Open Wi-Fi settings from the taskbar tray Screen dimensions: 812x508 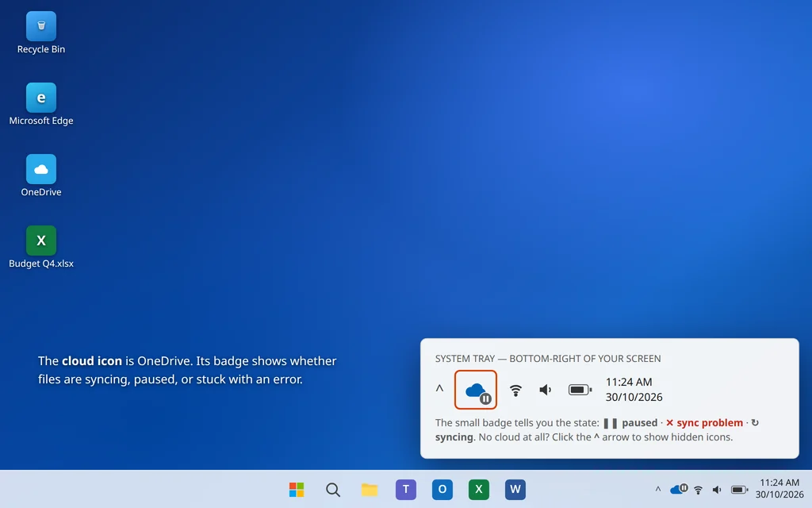pos(698,490)
